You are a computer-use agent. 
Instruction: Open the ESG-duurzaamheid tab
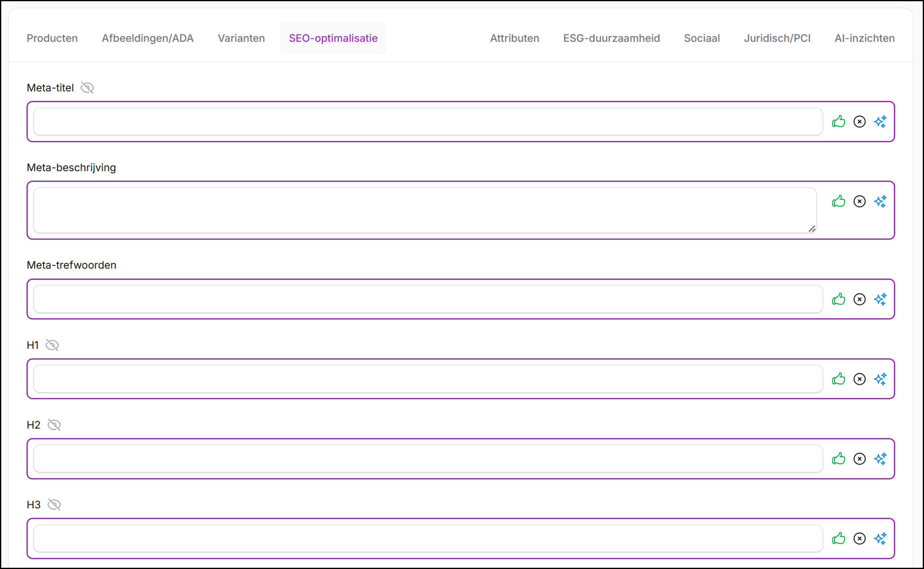point(611,38)
